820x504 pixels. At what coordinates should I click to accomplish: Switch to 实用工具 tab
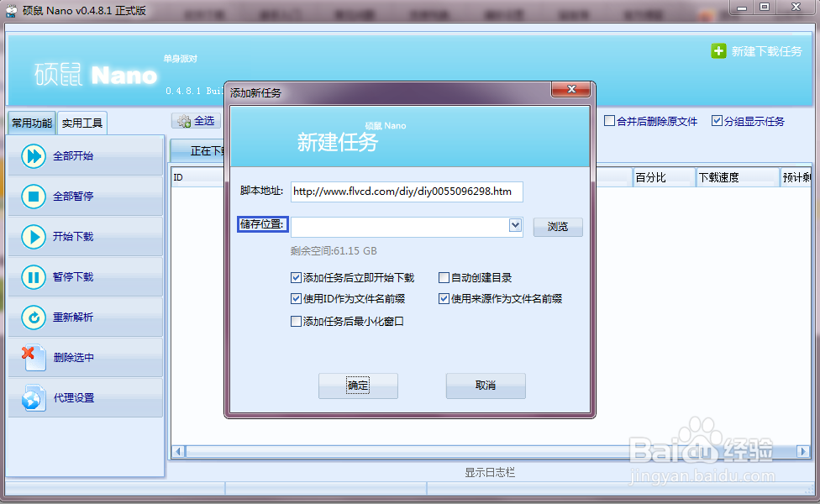click(x=82, y=123)
